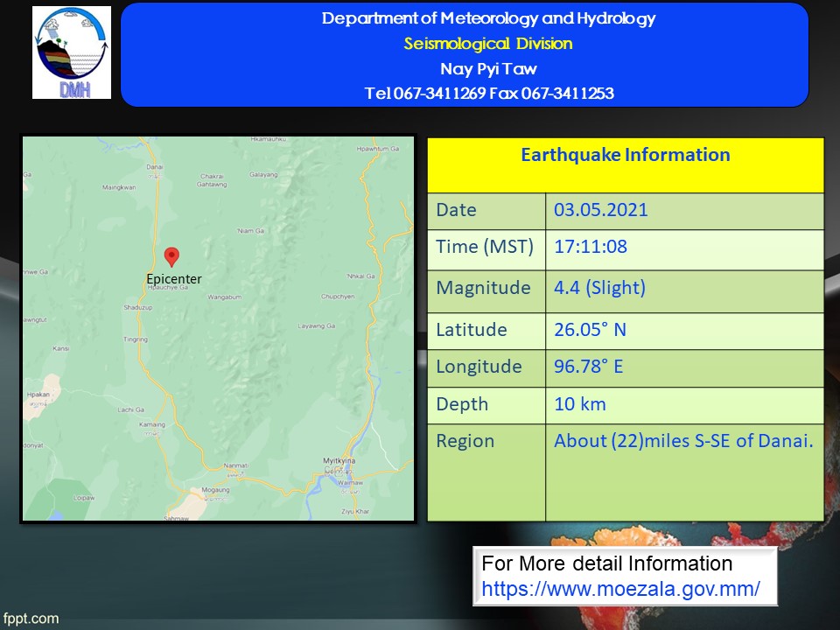Click the DMH logo image

point(72,53)
